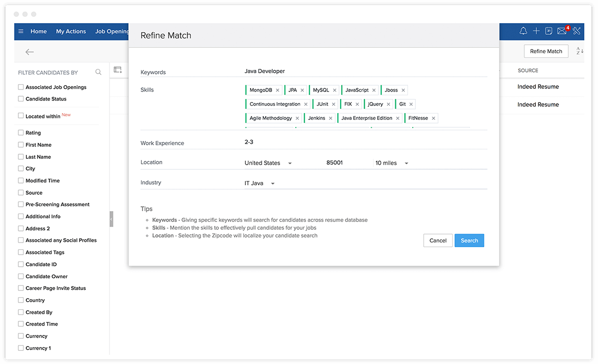Check the Rating filter checkbox

click(x=21, y=133)
